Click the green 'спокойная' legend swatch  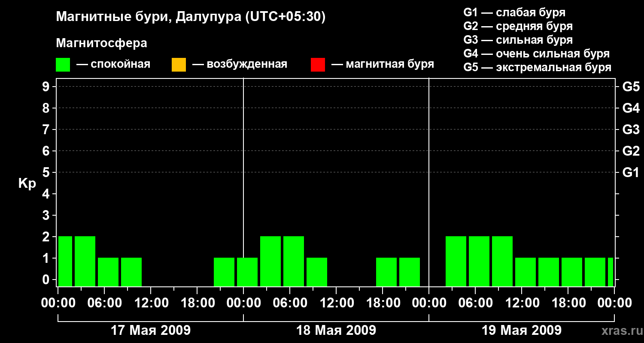(63, 65)
